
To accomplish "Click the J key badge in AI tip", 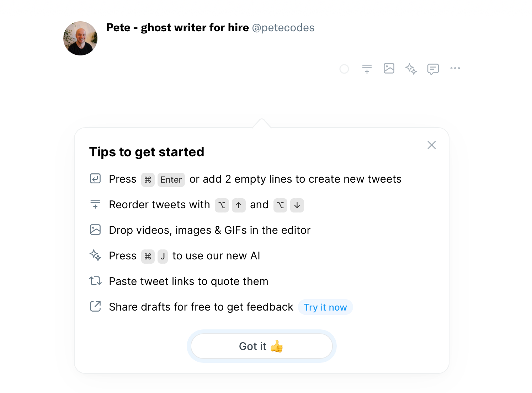I will coord(163,257).
